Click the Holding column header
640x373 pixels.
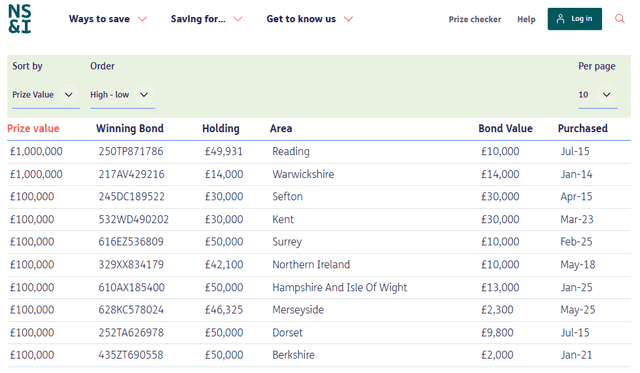tap(221, 129)
